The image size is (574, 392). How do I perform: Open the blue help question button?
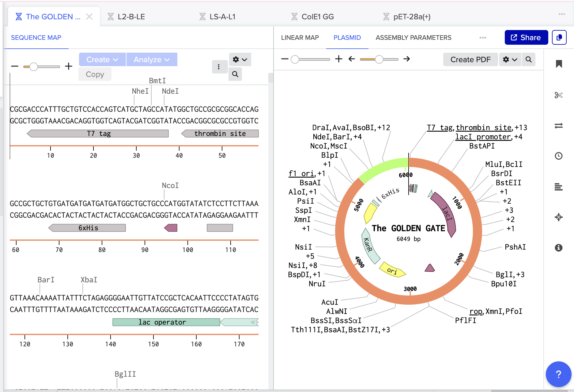click(558, 374)
